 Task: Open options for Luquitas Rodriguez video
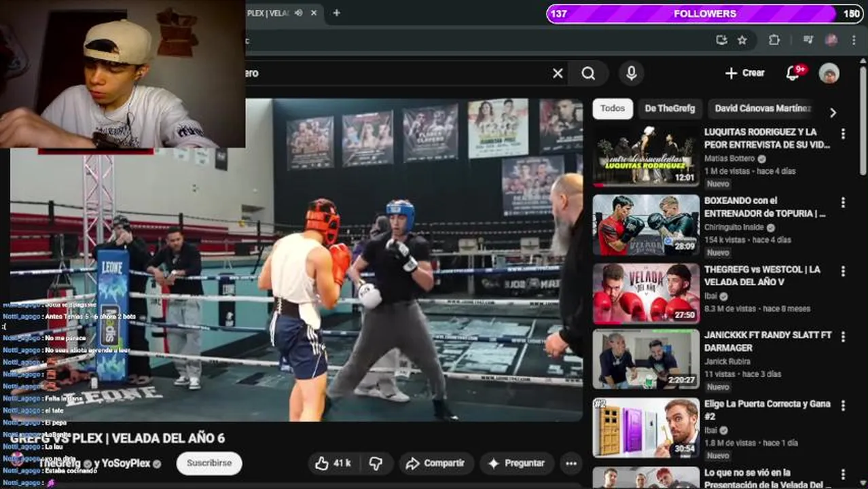coord(843,134)
